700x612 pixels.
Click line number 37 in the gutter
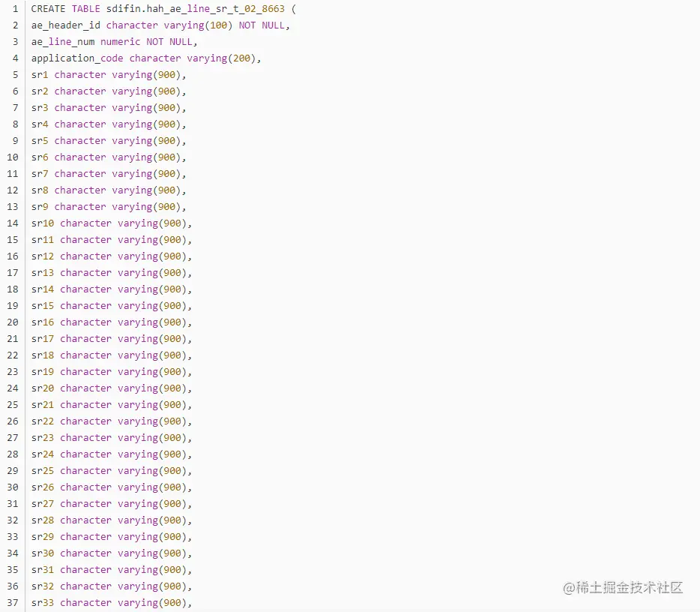pyautogui.click(x=13, y=604)
